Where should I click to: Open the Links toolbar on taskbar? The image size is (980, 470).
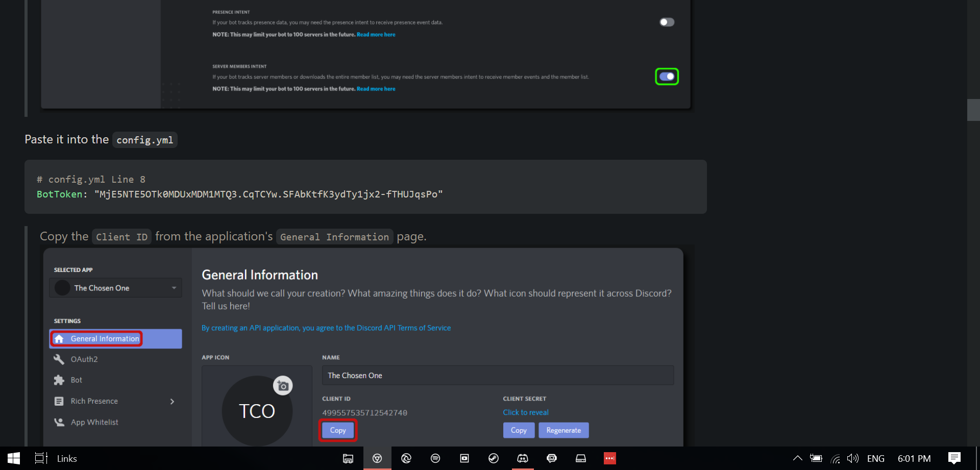pos(67,458)
